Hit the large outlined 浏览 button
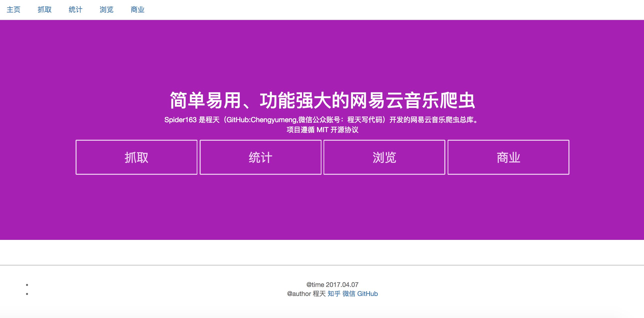Image resolution: width=644 pixels, height=318 pixels. (384, 157)
